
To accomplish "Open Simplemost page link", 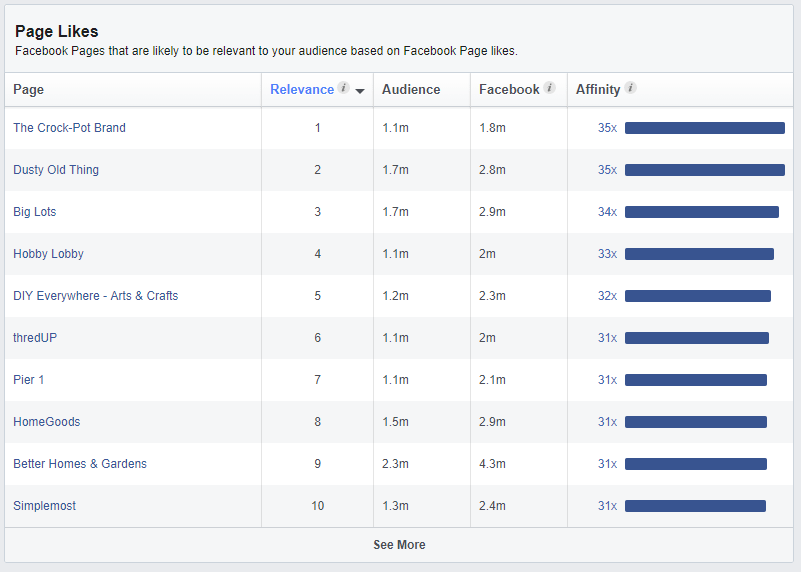I will click(x=44, y=506).
